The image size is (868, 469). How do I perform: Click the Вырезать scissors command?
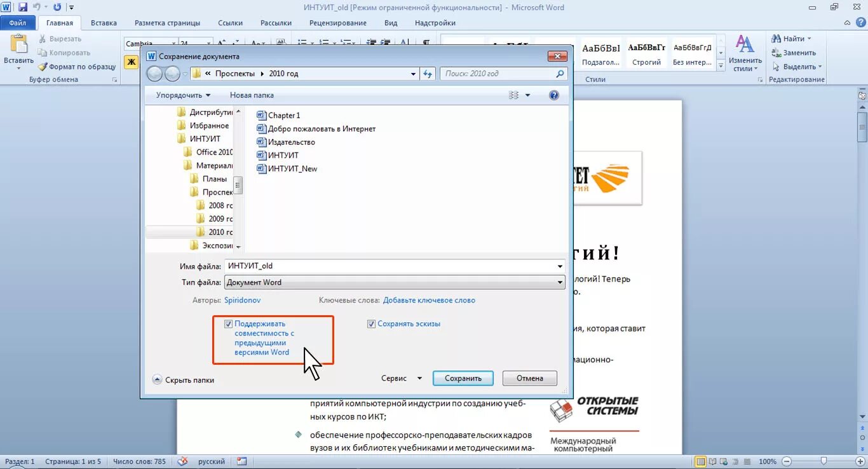pos(60,39)
